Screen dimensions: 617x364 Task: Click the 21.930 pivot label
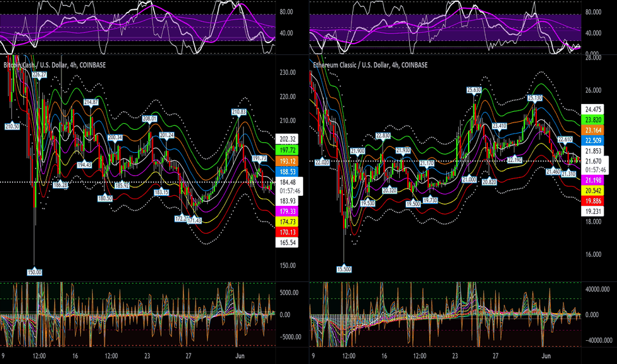[x=403, y=150]
